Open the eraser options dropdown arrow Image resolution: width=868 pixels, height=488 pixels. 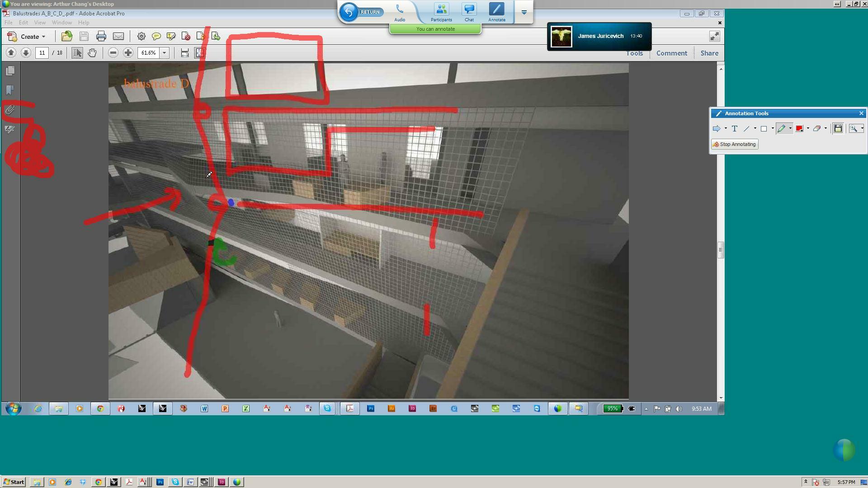[826, 129]
